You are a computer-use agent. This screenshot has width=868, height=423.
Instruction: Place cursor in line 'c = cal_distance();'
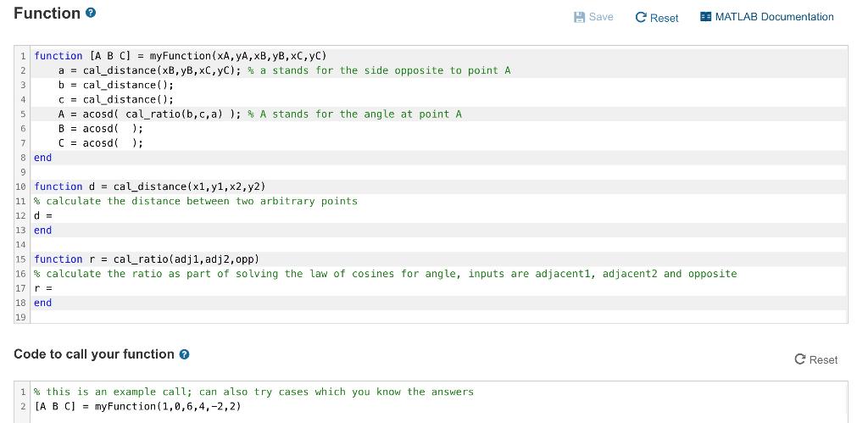[x=115, y=99]
